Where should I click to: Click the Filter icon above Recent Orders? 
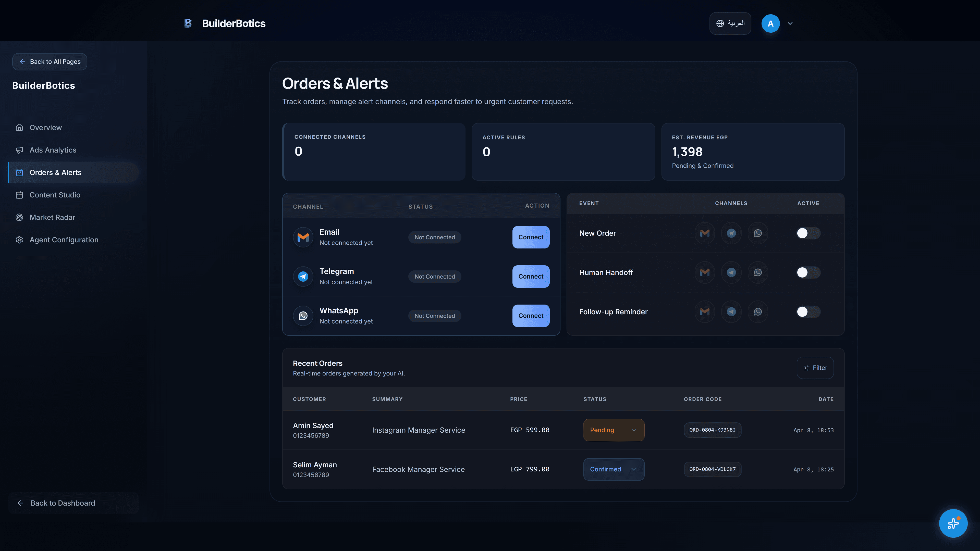[806, 368]
